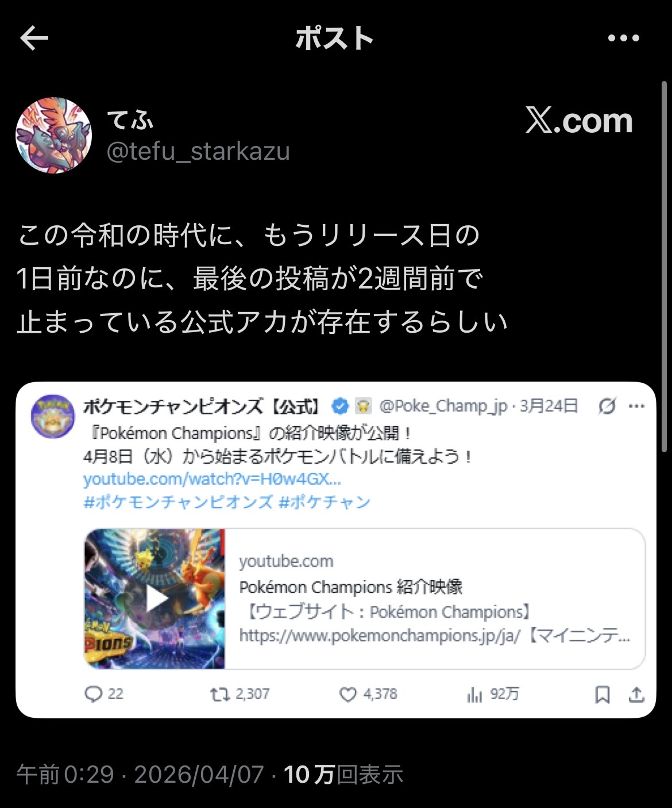Open the @tefu_starkazu handle
The image size is (672, 808).
[198, 151]
